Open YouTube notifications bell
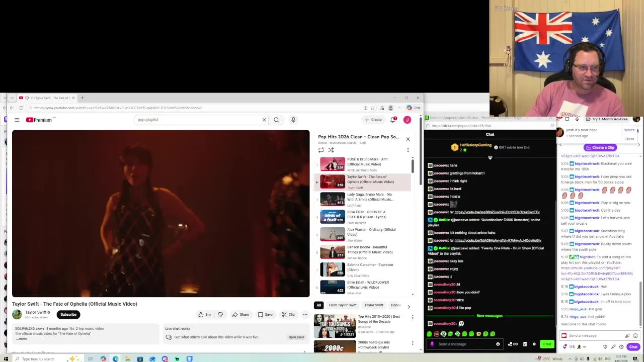The height and width of the screenshot is (362, 644). [393, 120]
